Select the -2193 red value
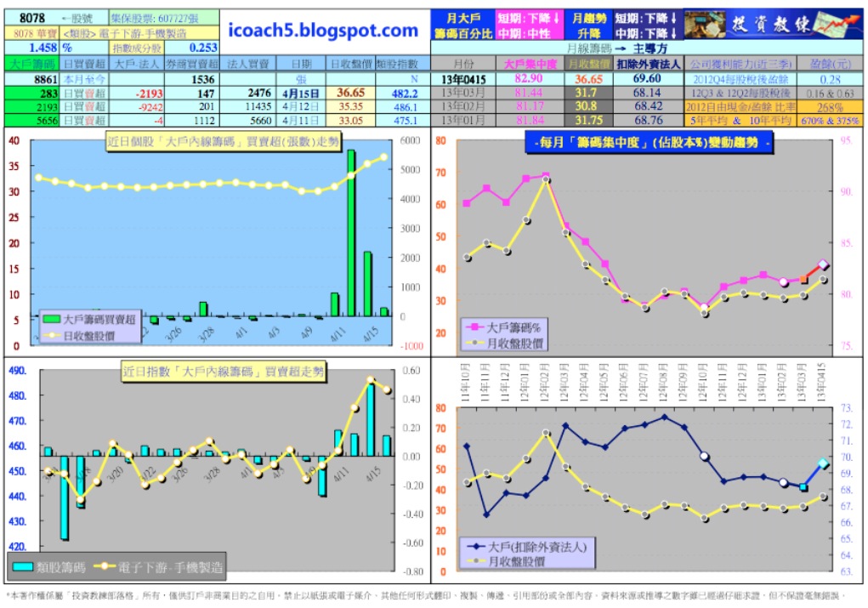868x608 pixels. pos(150,93)
